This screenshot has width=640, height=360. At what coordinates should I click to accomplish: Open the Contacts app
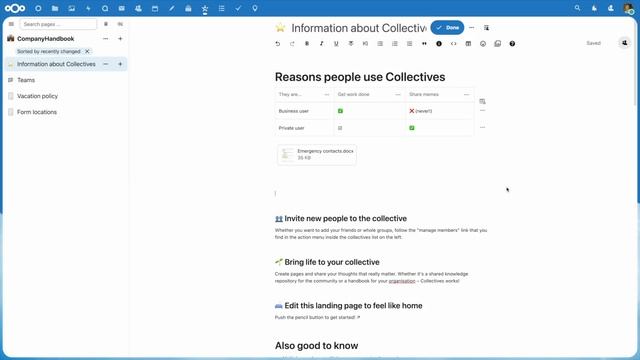[138, 8]
